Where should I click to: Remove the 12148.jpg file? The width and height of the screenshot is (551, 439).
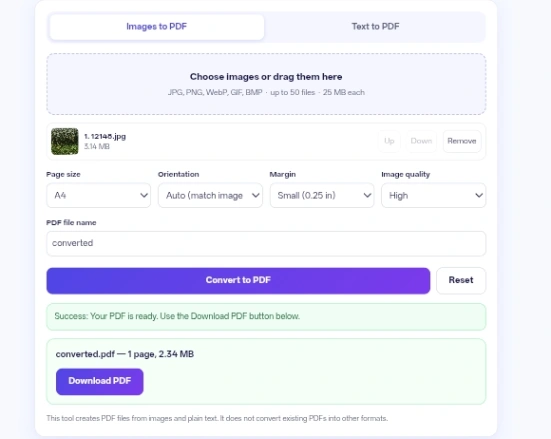tap(462, 141)
